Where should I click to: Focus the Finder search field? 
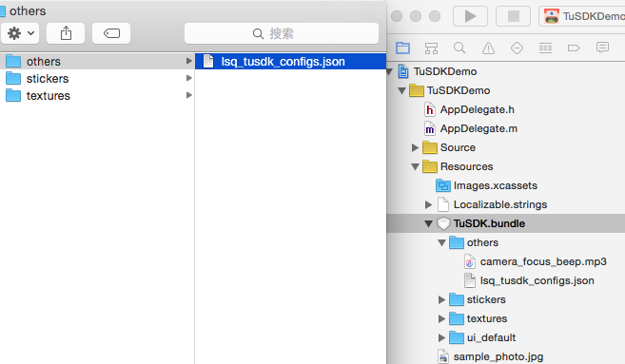pos(282,33)
